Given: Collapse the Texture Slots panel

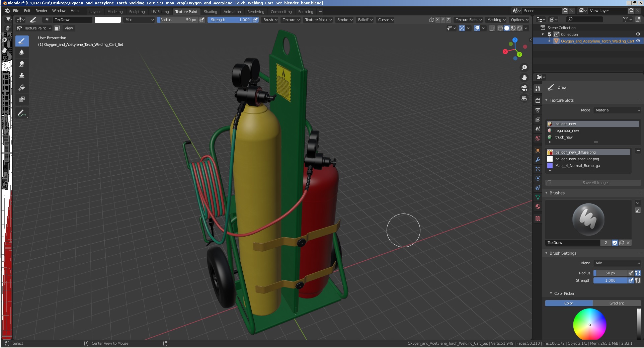Looking at the screenshot, I should [x=546, y=100].
